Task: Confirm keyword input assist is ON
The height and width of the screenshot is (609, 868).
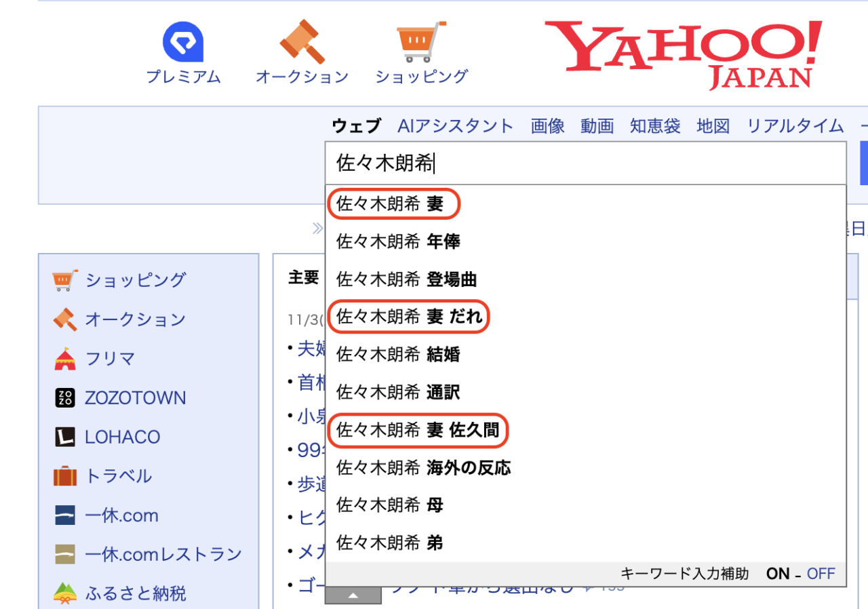Action: (778, 573)
